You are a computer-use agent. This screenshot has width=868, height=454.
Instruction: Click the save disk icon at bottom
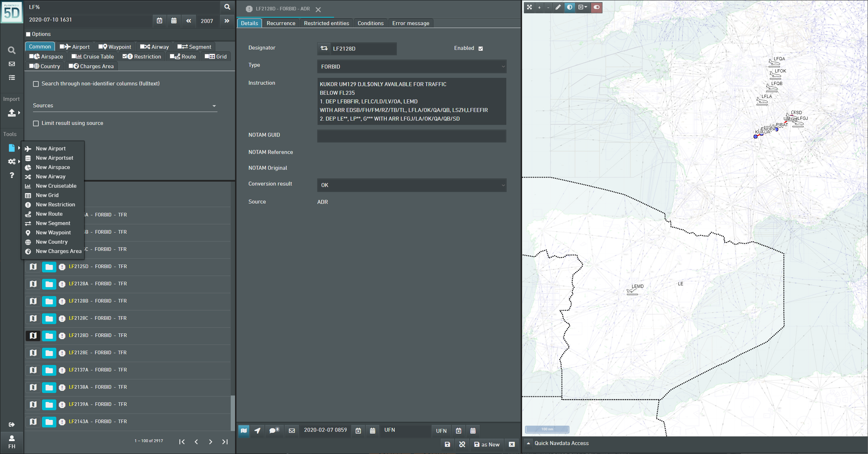point(447,444)
